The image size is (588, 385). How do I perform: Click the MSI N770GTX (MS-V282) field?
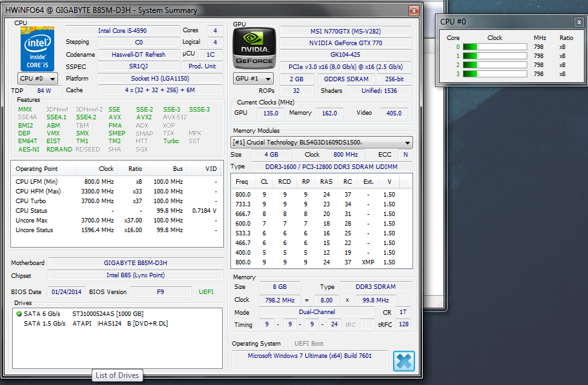pos(345,32)
